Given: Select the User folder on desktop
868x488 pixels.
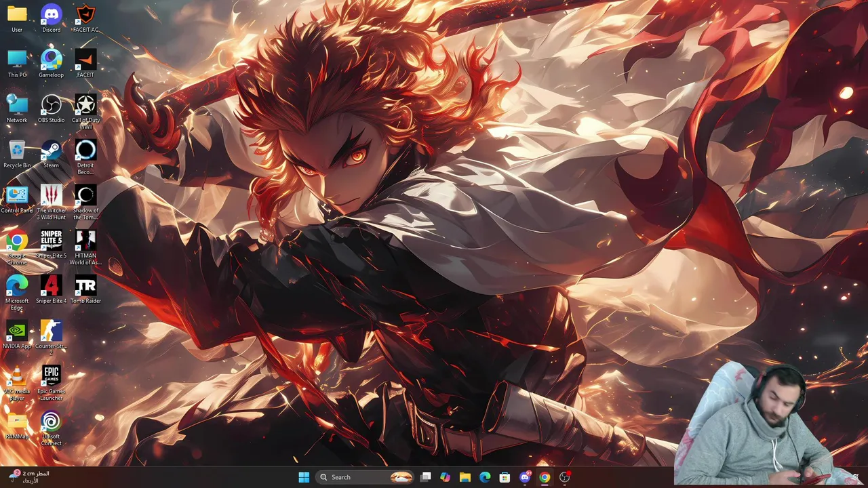Looking at the screenshot, I should [x=17, y=18].
